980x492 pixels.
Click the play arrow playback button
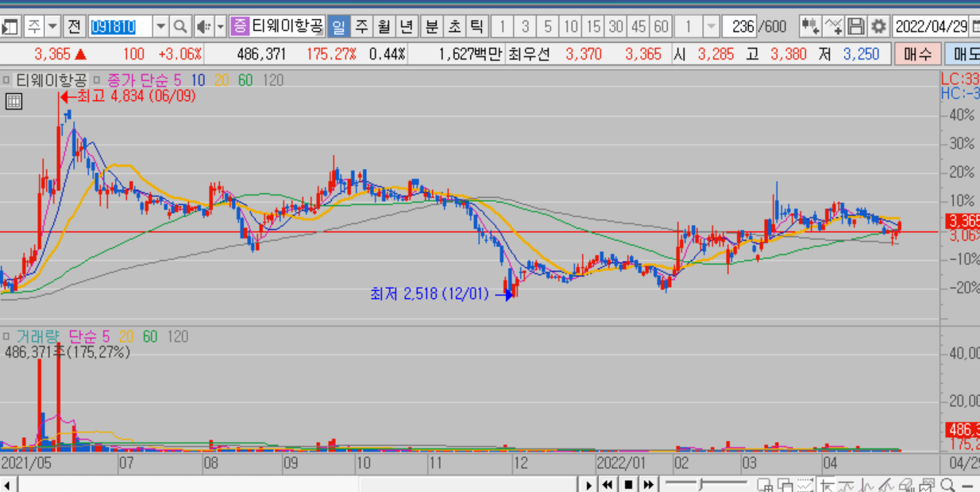tap(588, 485)
